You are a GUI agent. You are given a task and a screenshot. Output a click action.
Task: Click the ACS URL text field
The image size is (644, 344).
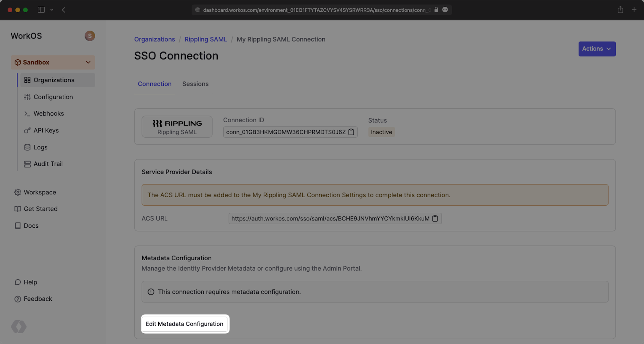[x=330, y=218]
